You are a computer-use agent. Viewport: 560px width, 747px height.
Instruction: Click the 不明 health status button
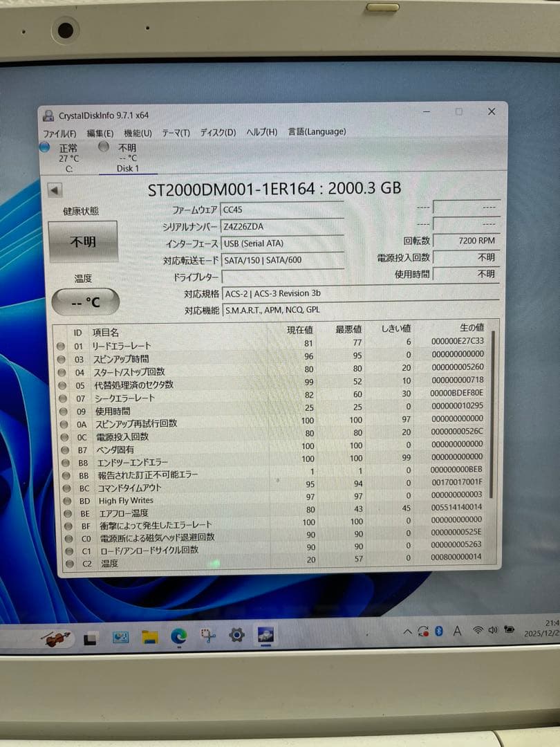[x=83, y=241]
